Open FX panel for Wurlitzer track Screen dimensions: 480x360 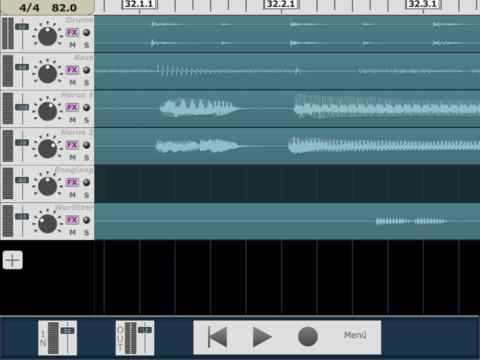[x=72, y=220]
